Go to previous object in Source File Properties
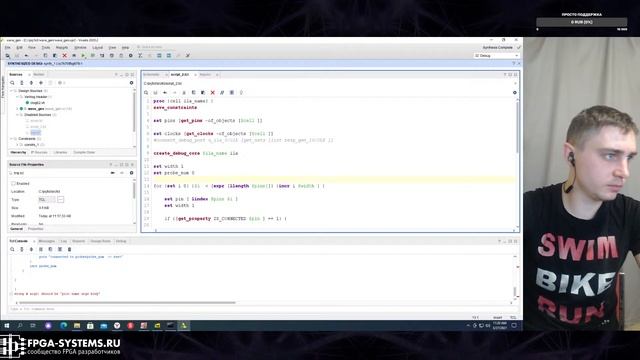The width and height of the screenshot is (640, 360). 113,173
